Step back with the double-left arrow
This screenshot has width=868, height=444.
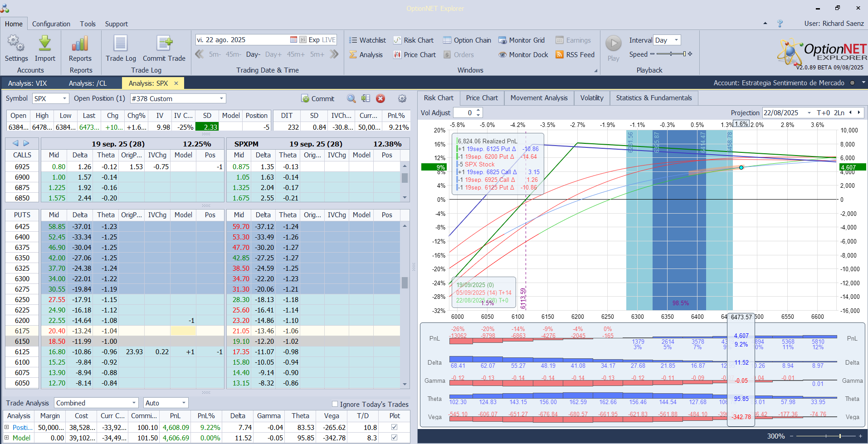tap(199, 54)
